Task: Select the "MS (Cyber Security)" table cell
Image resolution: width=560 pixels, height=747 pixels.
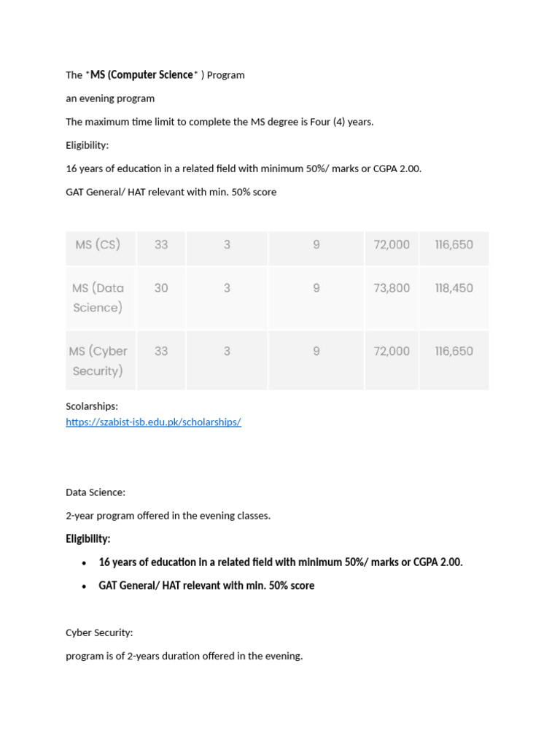Action: point(98,360)
